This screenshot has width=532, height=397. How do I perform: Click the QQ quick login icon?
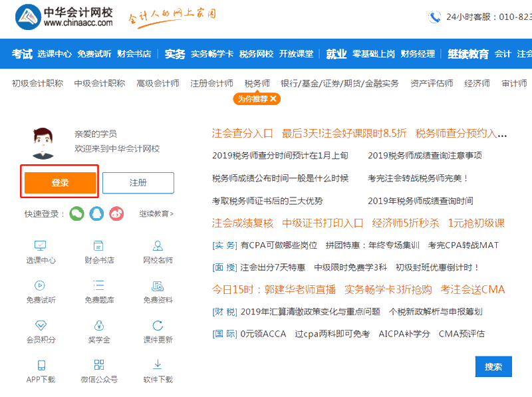[x=96, y=214]
